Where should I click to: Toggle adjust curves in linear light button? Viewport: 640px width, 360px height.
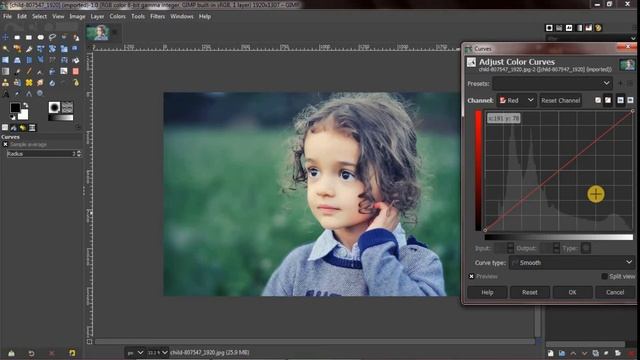pyautogui.click(x=598, y=100)
